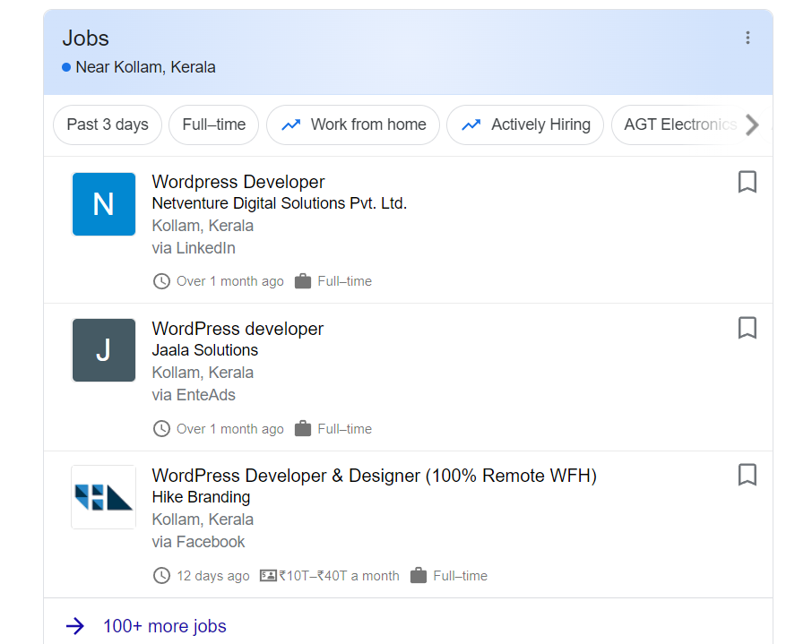Click the trending icon on 'Work from home'
The width and height of the screenshot is (812, 644).
click(x=291, y=125)
